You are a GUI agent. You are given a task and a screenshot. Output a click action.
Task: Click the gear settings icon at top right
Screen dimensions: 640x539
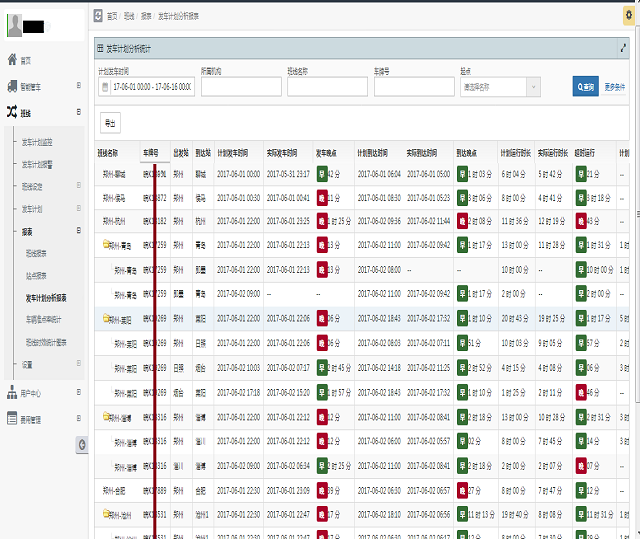click(629, 15)
